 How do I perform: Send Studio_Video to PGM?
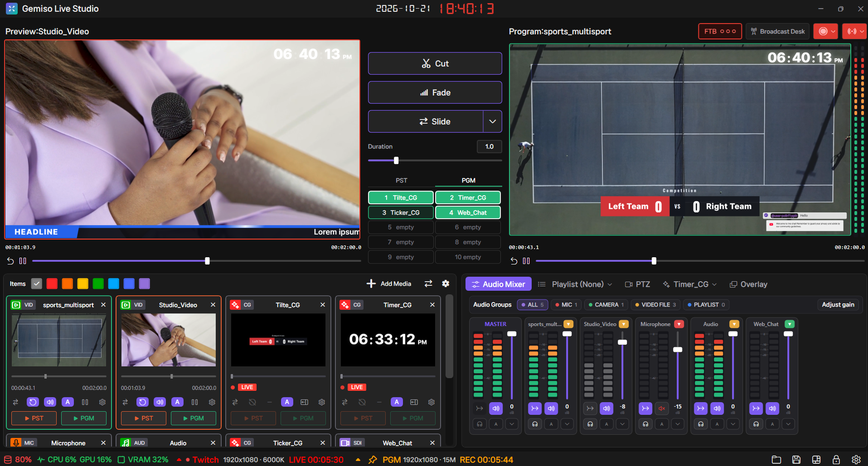point(194,418)
